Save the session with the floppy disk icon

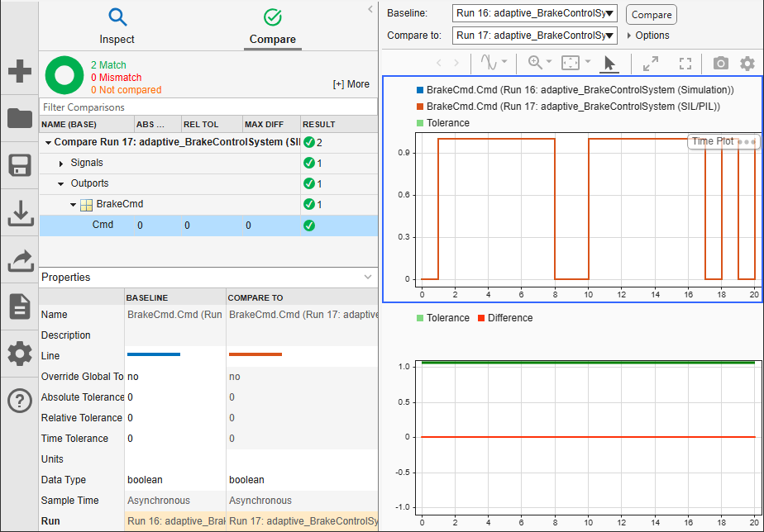(x=20, y=165)
